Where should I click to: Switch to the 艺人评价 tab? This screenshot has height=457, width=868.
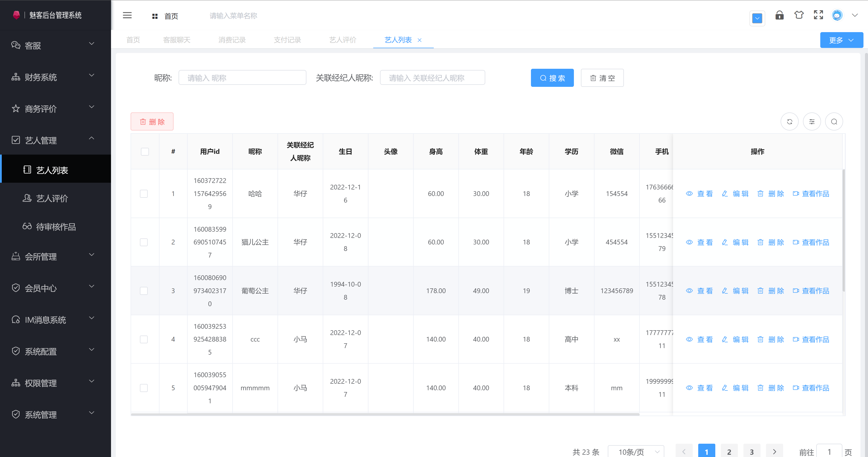[342, 40]
